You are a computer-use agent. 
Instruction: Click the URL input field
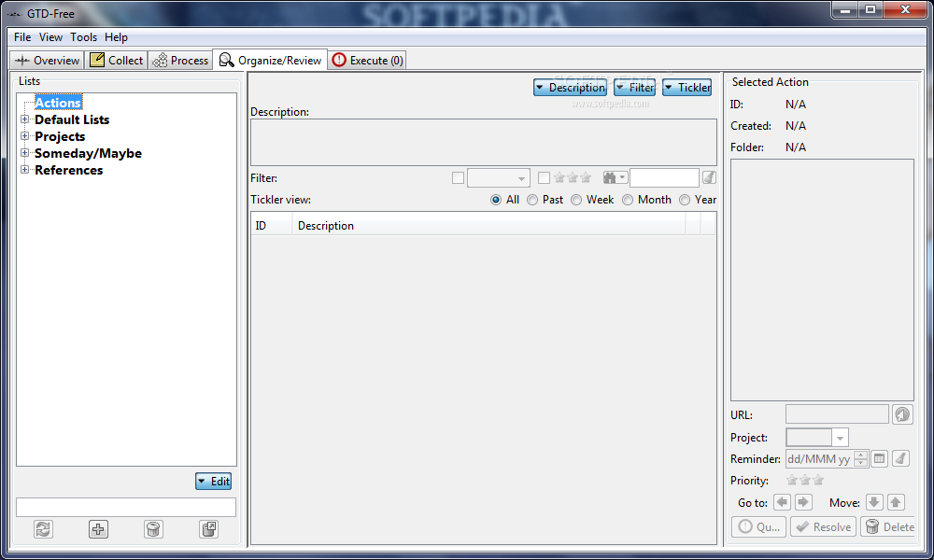coord(837,414)
